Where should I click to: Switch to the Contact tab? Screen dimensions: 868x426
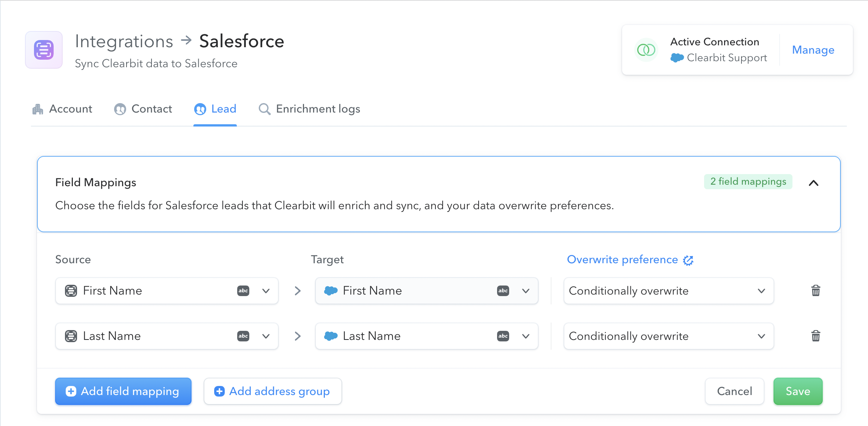(x=143, y=109)
